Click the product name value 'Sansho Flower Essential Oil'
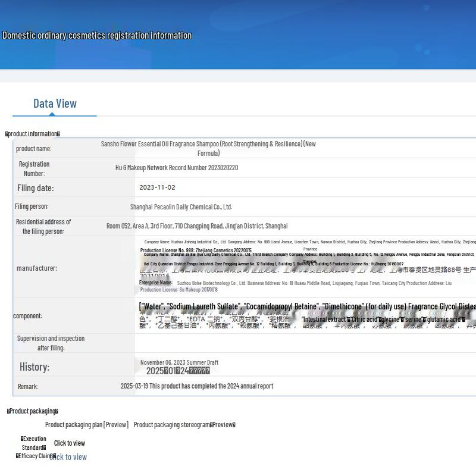 point(208,148)
